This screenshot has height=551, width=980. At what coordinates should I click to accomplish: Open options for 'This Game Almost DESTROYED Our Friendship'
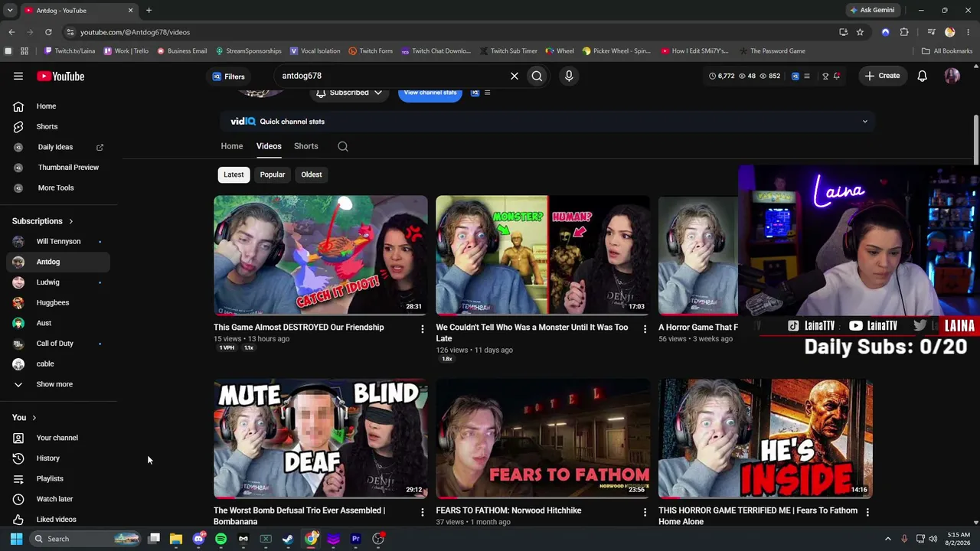point(422,328)
